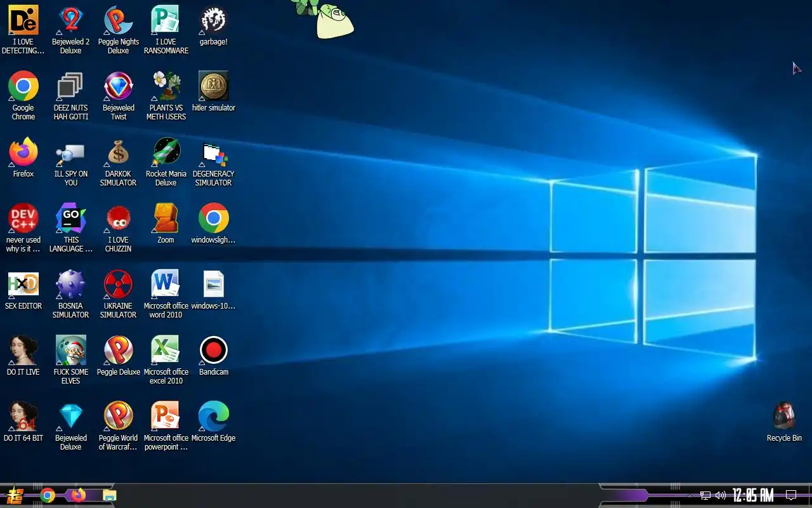Expand the hidden system tray icons
The height and width of the screenshot is (508, 812).
tap(690, 495)
